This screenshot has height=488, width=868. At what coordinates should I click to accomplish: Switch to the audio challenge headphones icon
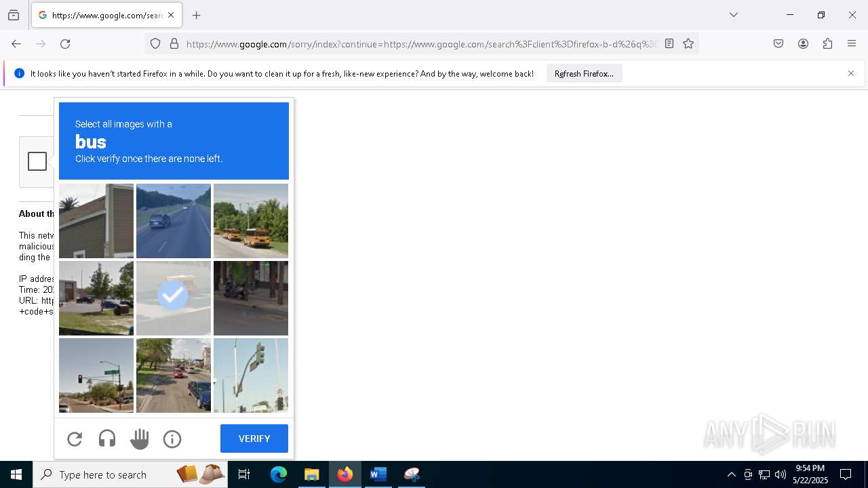click(x=107, y=439)
